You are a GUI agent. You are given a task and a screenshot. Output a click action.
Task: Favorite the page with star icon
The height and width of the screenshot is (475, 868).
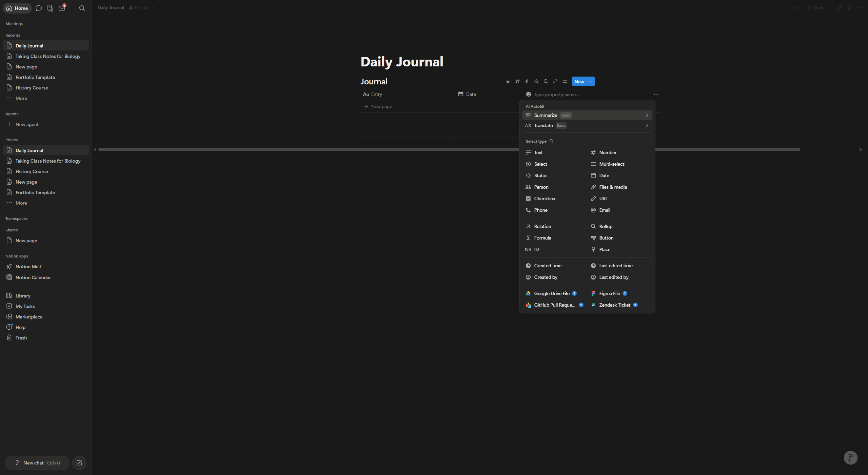coord(849,7)
